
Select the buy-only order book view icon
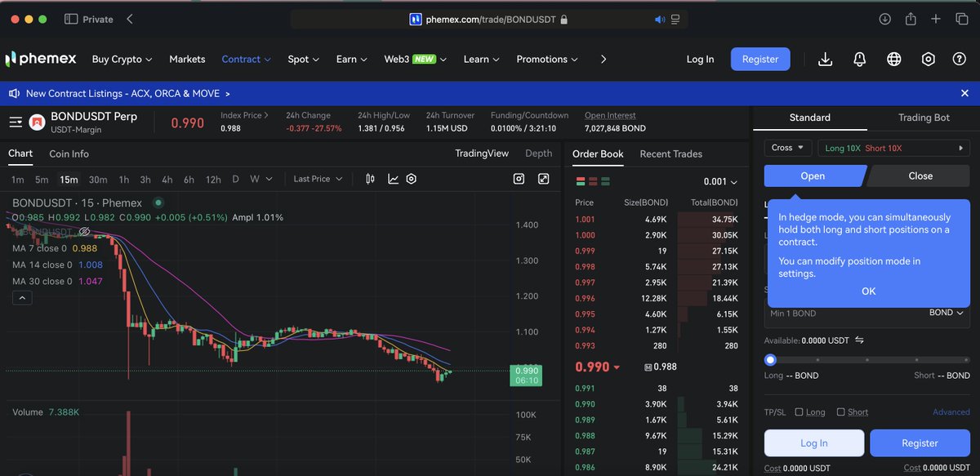click(607, 181)
